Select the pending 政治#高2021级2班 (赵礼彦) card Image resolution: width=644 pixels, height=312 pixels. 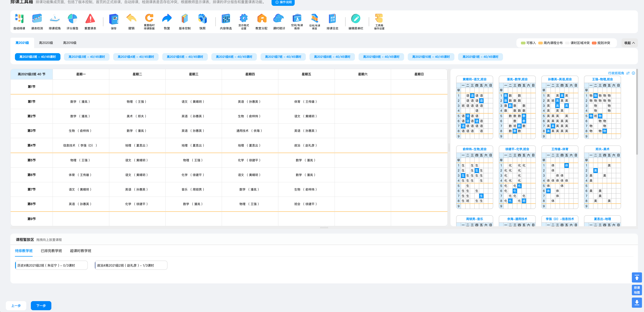(x=131, y=265)
